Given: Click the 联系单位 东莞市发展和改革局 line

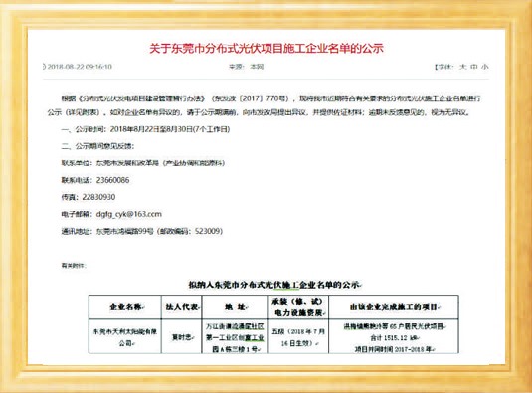Looking at the screenshot, I should click(x=143, y=163).
